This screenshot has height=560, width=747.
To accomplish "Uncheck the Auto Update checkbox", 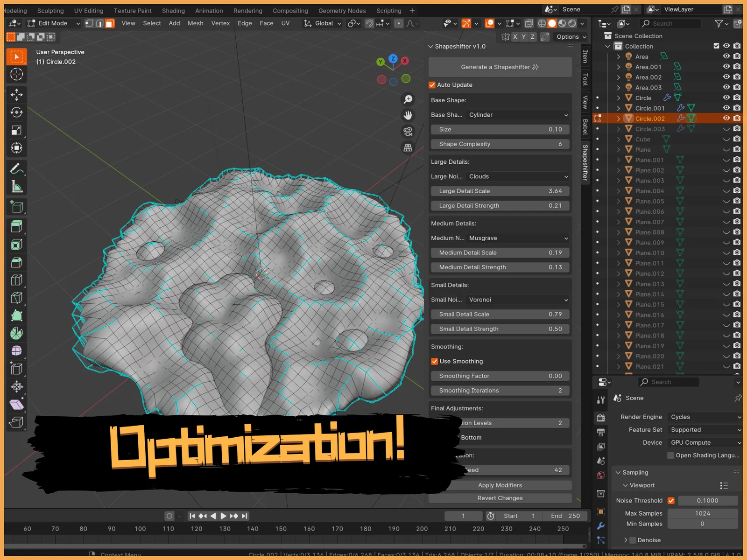I will point(432,85).
